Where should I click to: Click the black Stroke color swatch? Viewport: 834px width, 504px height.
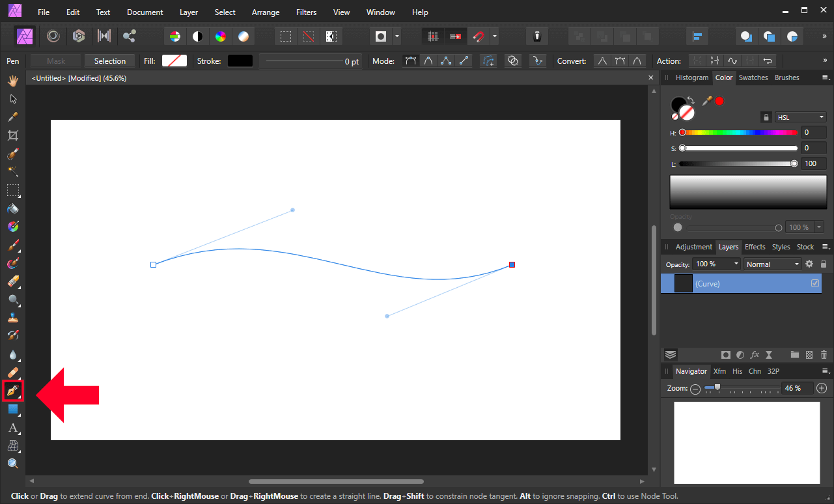click(240, 61)
